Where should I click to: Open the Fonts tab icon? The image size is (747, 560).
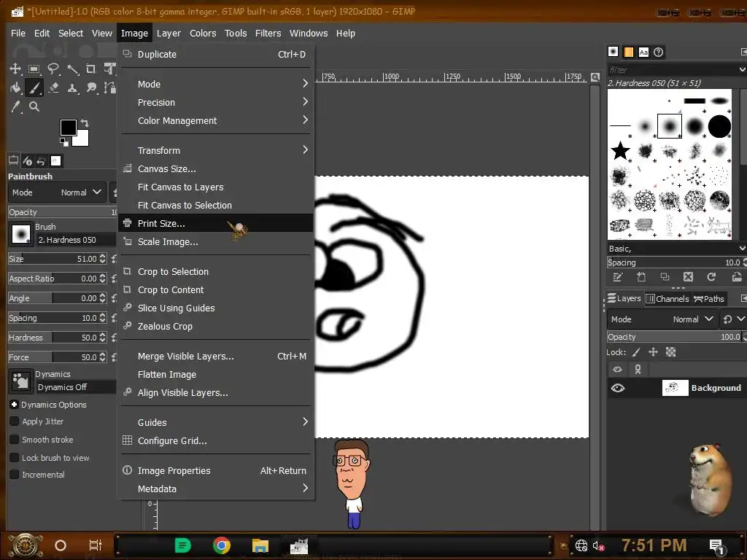coord(643,52)
